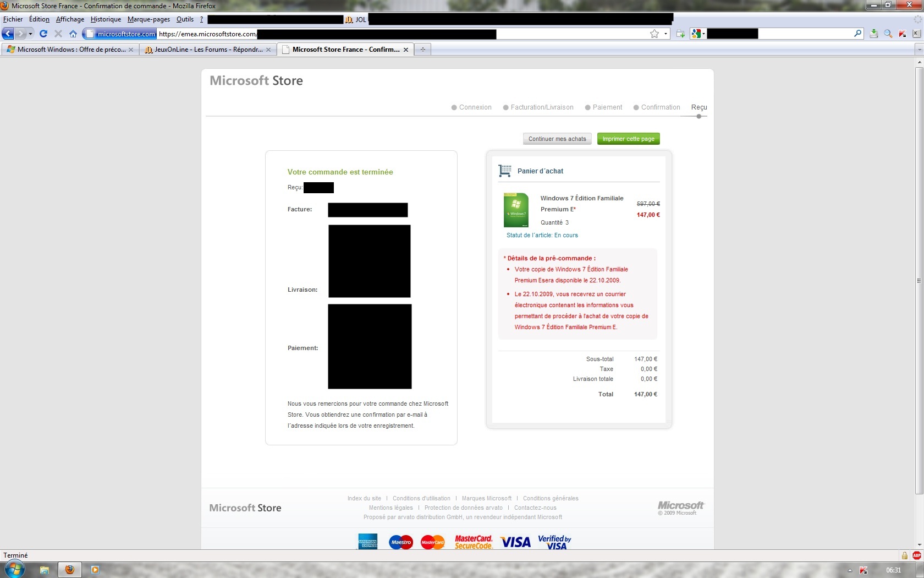Open a new tab with the plus button

click(423, 50)
